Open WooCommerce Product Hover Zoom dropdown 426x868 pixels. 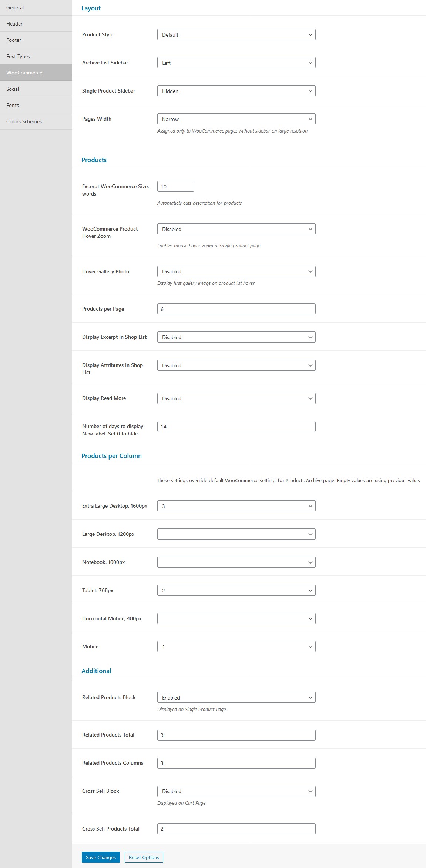coord(236,229)
